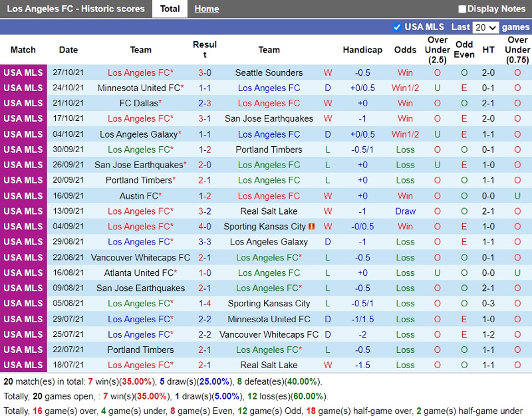Click the 4-0 result against Sporting Kansas City
The width and height of the screenshot is (532, 418).
(205, 227)
